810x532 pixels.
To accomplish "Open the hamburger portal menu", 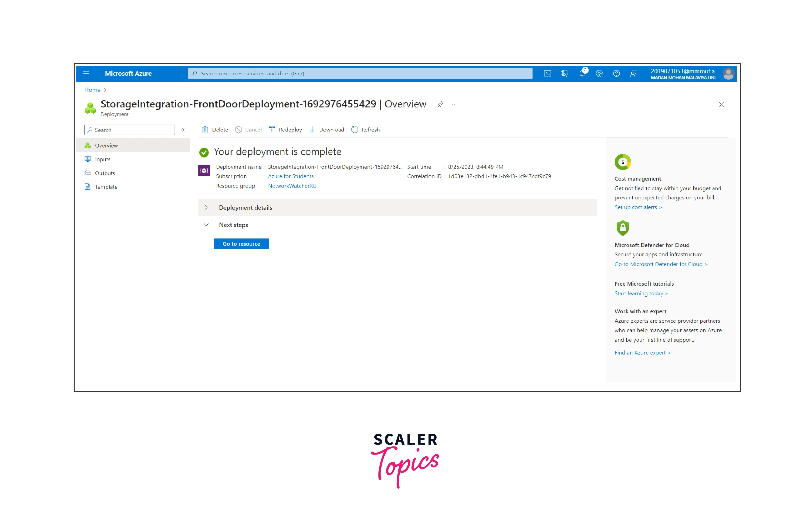I will coord(86,74).
